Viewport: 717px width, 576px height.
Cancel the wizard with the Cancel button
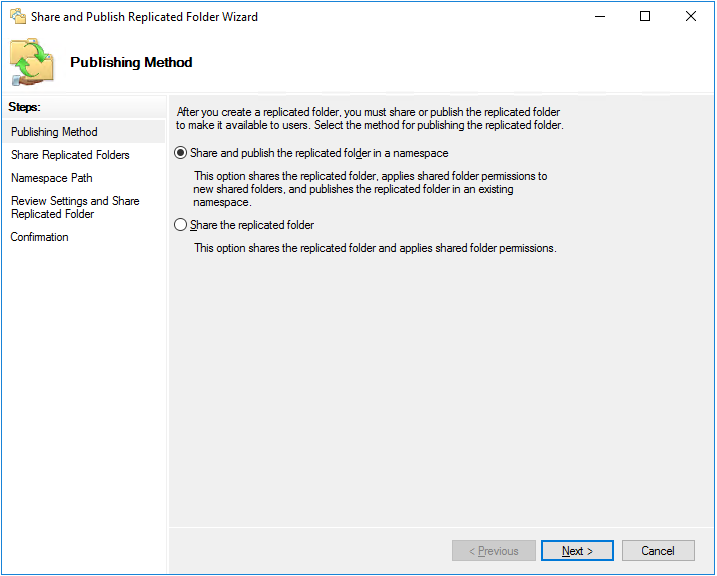coord(658,551)
